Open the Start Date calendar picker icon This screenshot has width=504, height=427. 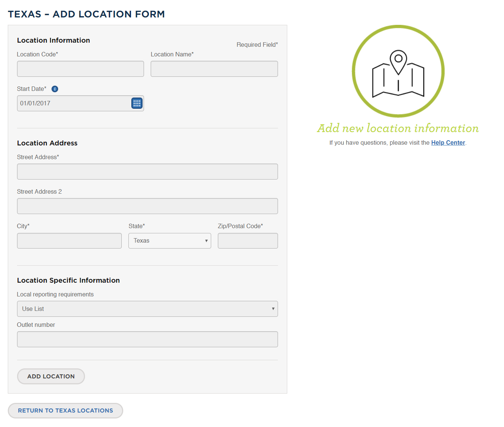point(137,103)
